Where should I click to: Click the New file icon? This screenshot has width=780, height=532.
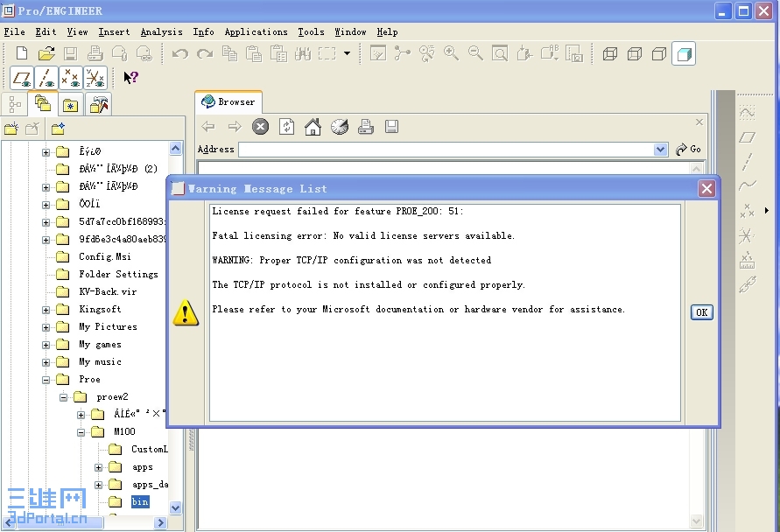pos(22,53)
